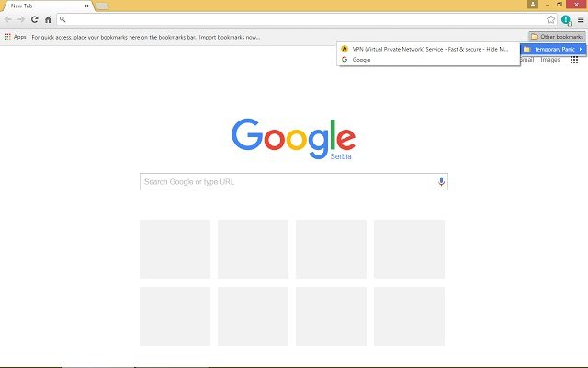Expand the temporary Panic bookmark folder
Screen dimensions: 588x368
(x=553, y=49)
